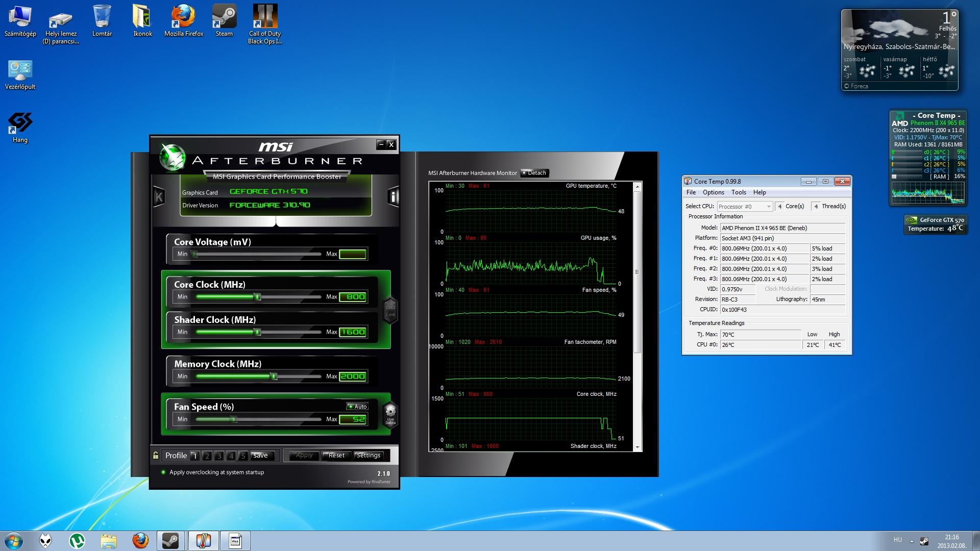
Task: Click the Core Clock slider handle
Action: (258, 297)
